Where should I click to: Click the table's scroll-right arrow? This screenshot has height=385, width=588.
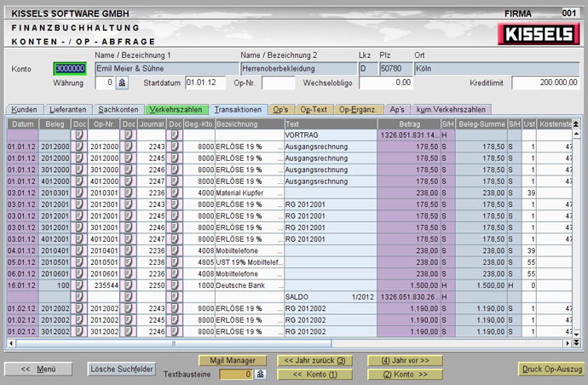(x=568, y=343)
